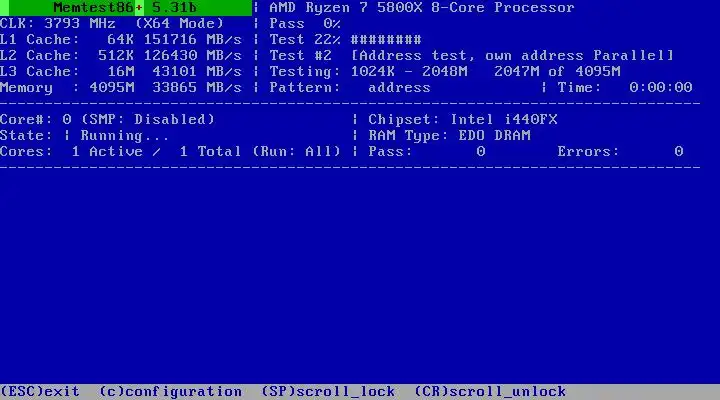Screen dimensions: 720x400
Task: Click the Memory 4095M 33865 MB/s line
Action: 121,88
